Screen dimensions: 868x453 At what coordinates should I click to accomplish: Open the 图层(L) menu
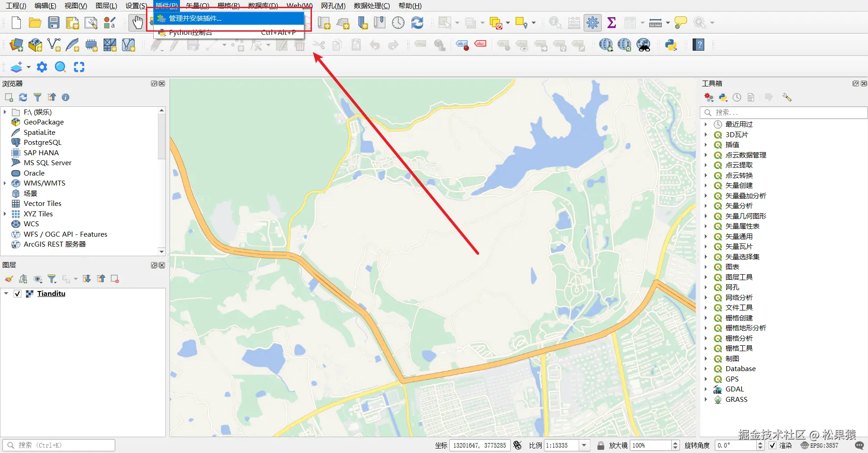[106, 6]
